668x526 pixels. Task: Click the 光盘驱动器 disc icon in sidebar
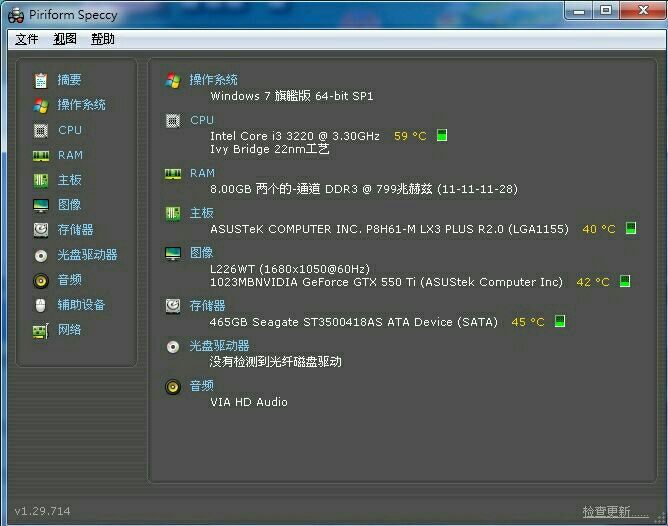pyautogui.click(x=41, y=256)
